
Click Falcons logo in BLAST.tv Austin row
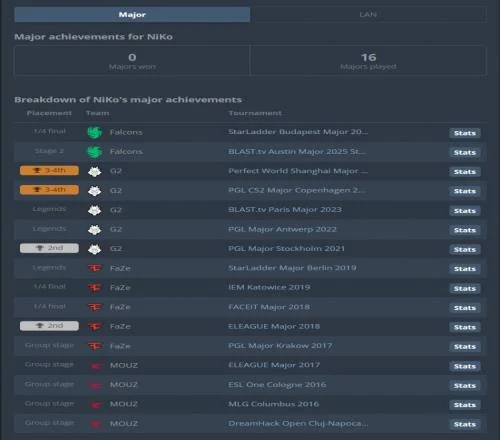point(94,152)
